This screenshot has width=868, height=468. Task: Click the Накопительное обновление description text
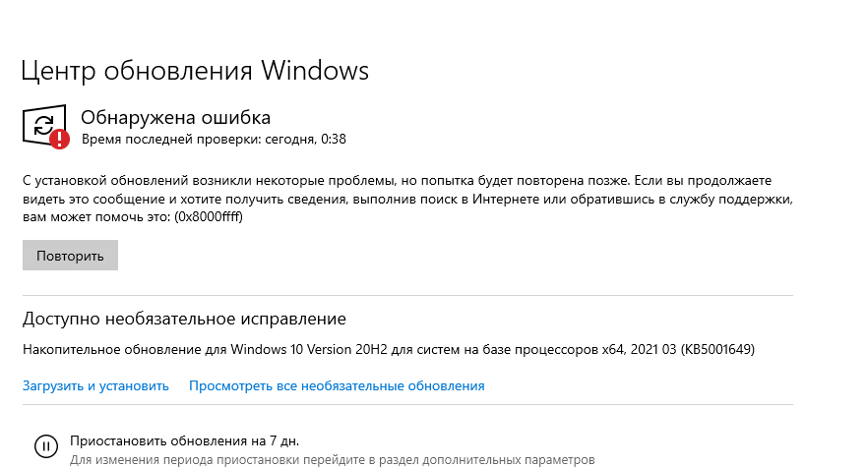tap(126, 350)
